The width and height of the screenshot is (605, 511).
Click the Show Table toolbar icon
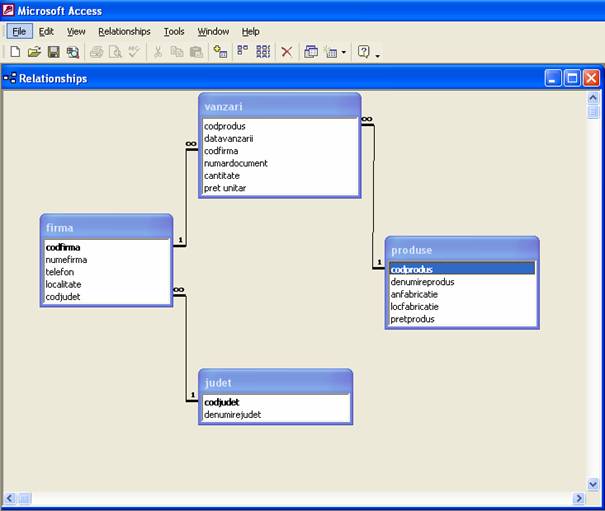[x=221, y=52]
